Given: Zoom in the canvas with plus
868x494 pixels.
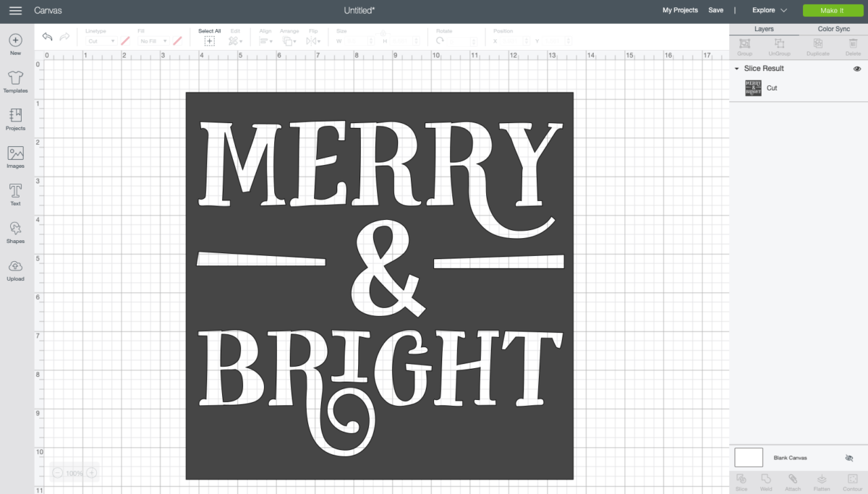Looking at the screenshot, I should tap(92, 473).
